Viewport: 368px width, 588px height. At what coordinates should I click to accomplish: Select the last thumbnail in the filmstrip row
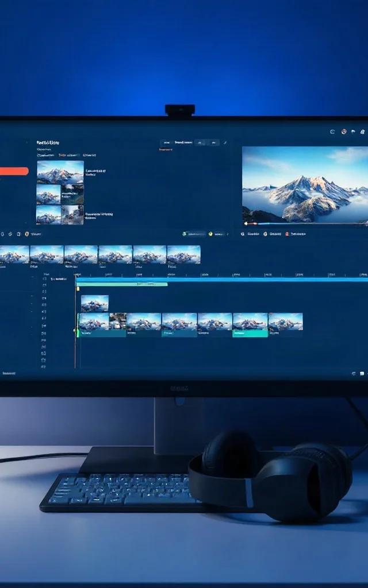coord(183,254)
